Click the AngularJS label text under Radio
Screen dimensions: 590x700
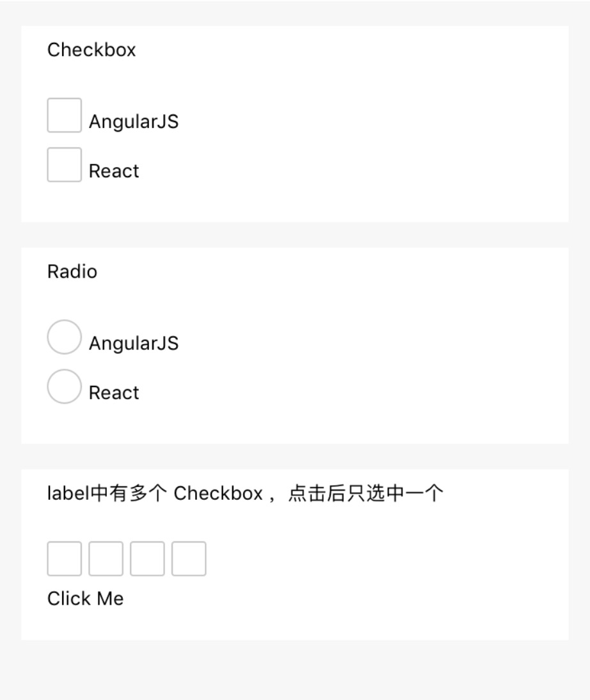(133, 344)
